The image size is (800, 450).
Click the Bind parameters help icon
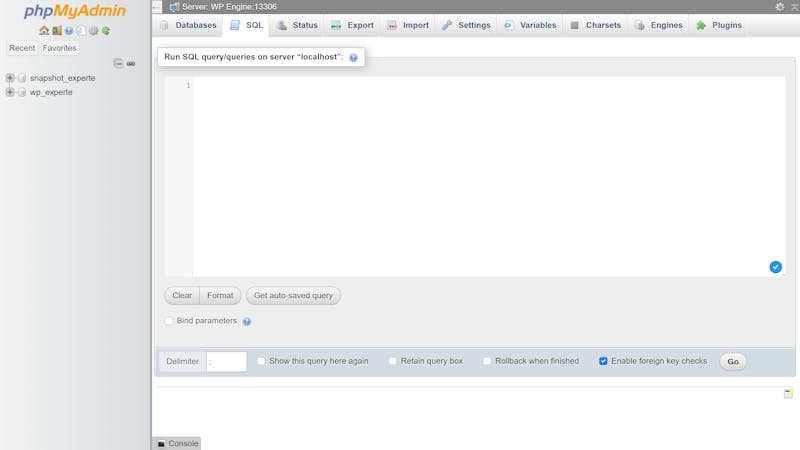coord(246,321)
